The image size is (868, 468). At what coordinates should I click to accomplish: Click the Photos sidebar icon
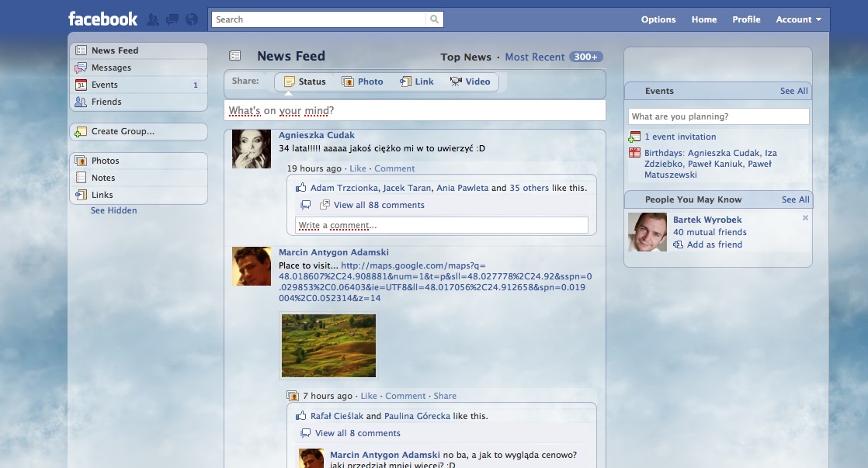(81, 161)
